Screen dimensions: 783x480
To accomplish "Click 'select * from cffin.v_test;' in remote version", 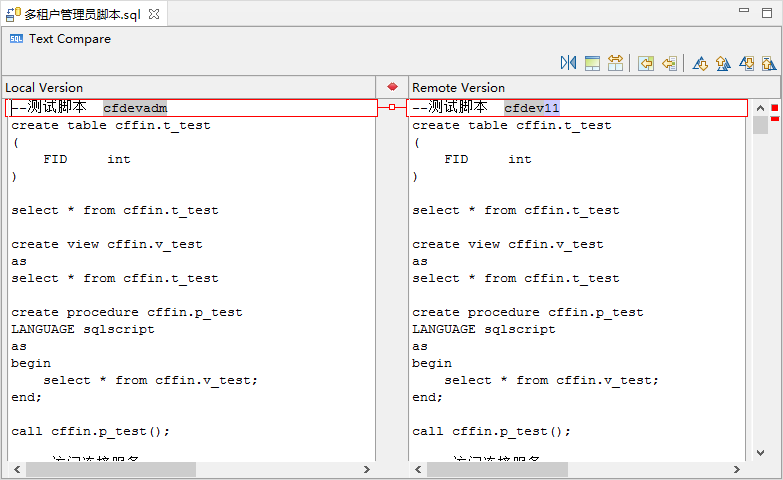I will (x=551, y=380).
